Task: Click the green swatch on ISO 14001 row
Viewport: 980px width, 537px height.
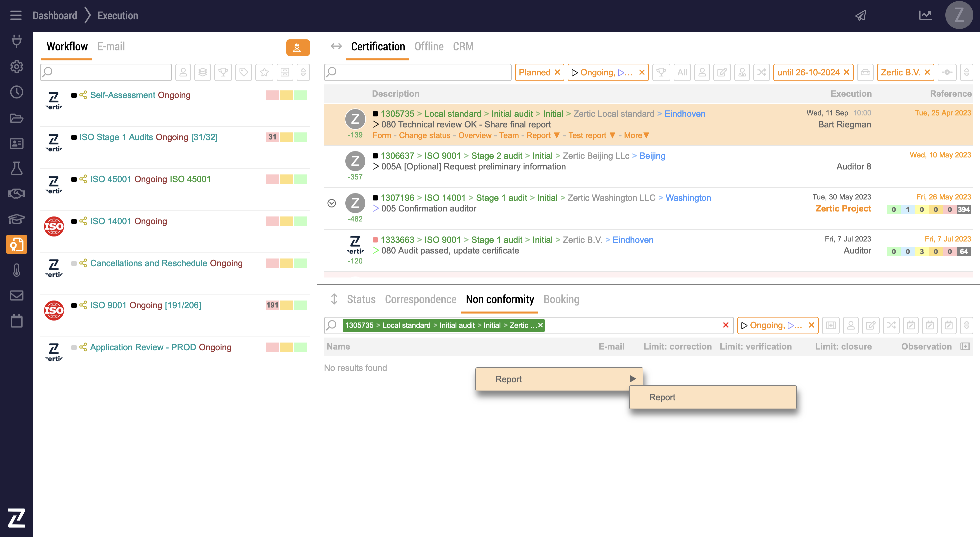Action: 301,221
